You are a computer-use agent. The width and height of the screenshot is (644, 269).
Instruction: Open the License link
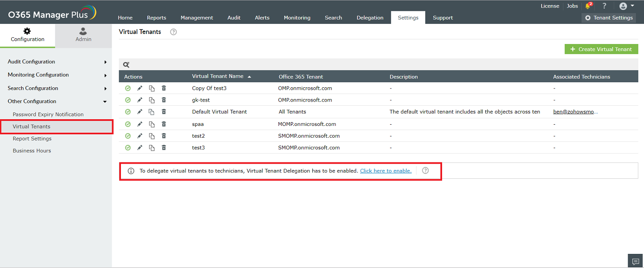[x=550, y=6]
